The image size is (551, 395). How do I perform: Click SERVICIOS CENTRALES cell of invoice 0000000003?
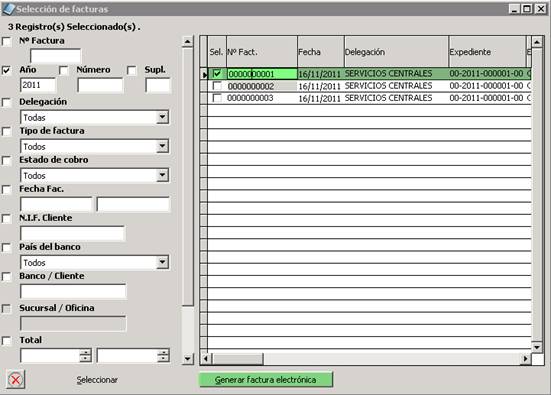396,98
